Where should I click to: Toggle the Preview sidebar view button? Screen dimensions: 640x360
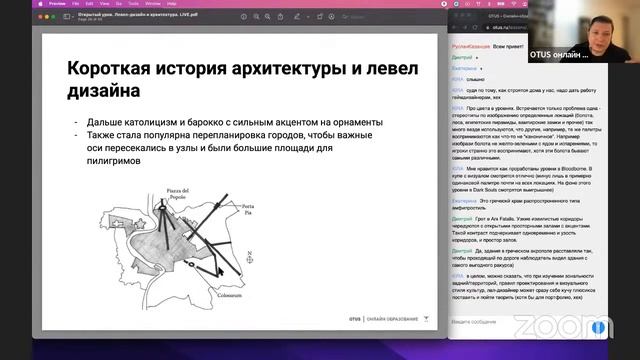67,17
